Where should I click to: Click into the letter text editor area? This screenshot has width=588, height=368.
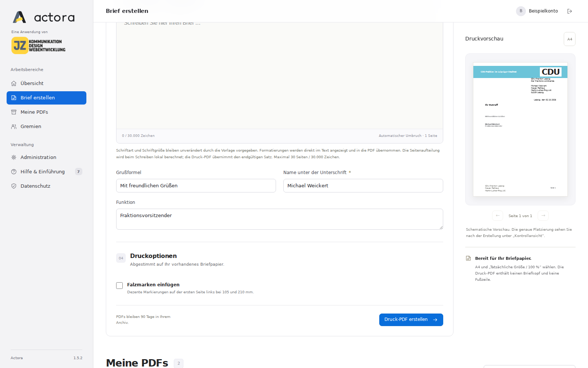(279, 75)
